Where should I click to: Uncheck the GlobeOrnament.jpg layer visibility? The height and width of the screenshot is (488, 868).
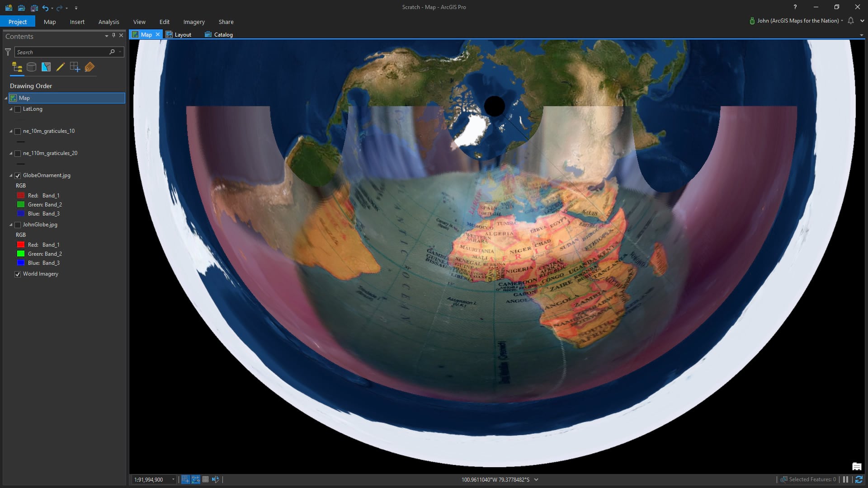click(x=18, y=176)
